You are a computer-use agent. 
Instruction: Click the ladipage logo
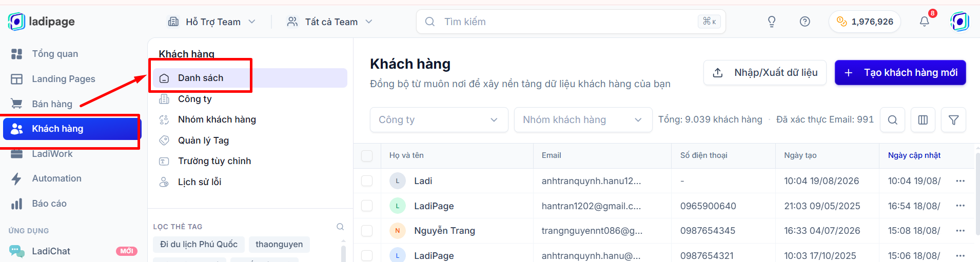(x=41, y=22)
